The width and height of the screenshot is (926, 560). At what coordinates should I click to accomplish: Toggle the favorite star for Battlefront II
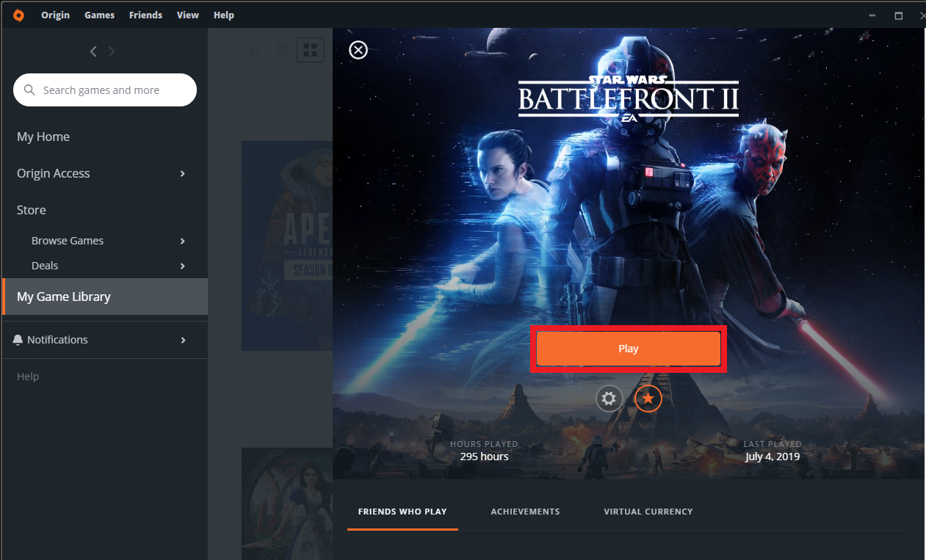pos(648,399)
